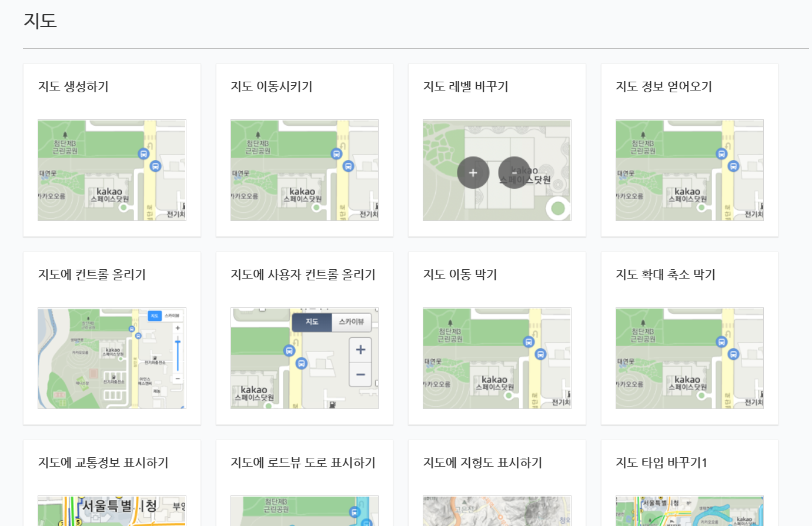Open the 지도 이동시키기 sample title

coord(271,87)
